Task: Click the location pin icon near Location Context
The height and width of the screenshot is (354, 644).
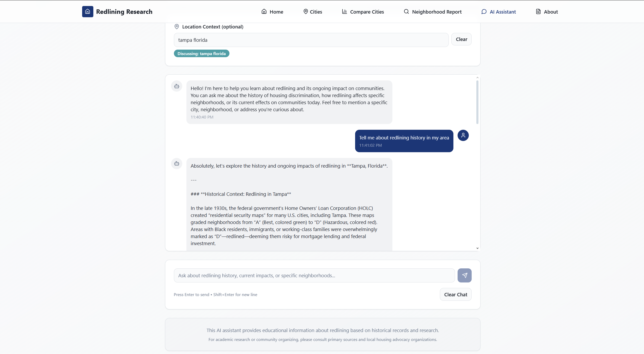Action: click(x=177, y=27)
